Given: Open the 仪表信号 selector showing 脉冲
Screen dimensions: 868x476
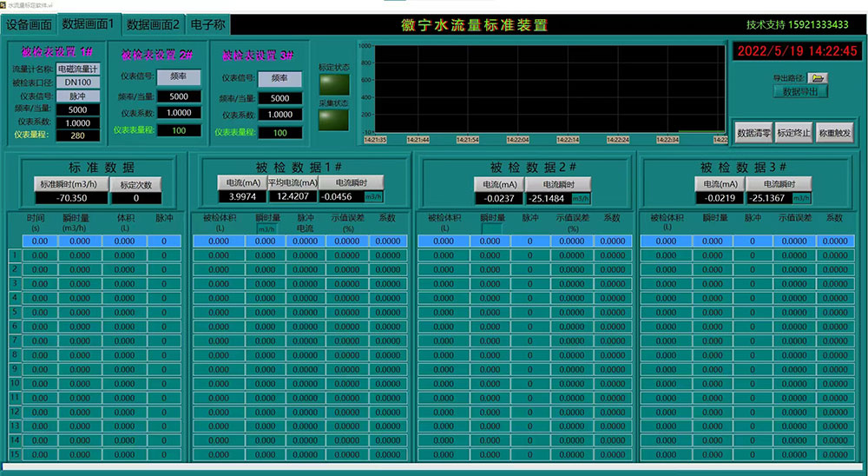Looking at the screenshot, I should point(78,96).
